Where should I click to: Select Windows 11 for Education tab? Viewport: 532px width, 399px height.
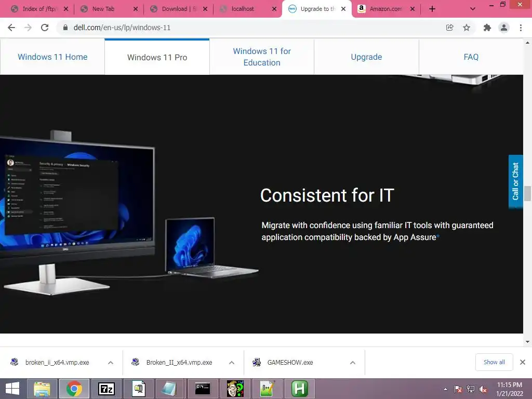pos(262,57)
